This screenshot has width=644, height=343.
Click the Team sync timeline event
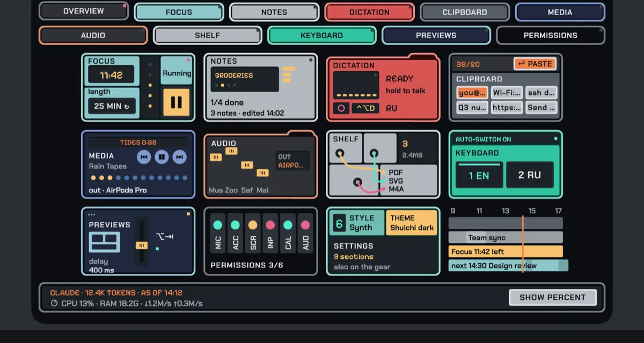point(506,237)
